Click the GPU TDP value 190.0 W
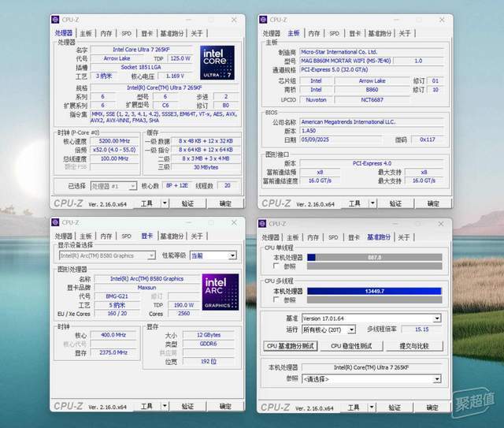Screen dimensions: 504x428 tap(183, 305)
